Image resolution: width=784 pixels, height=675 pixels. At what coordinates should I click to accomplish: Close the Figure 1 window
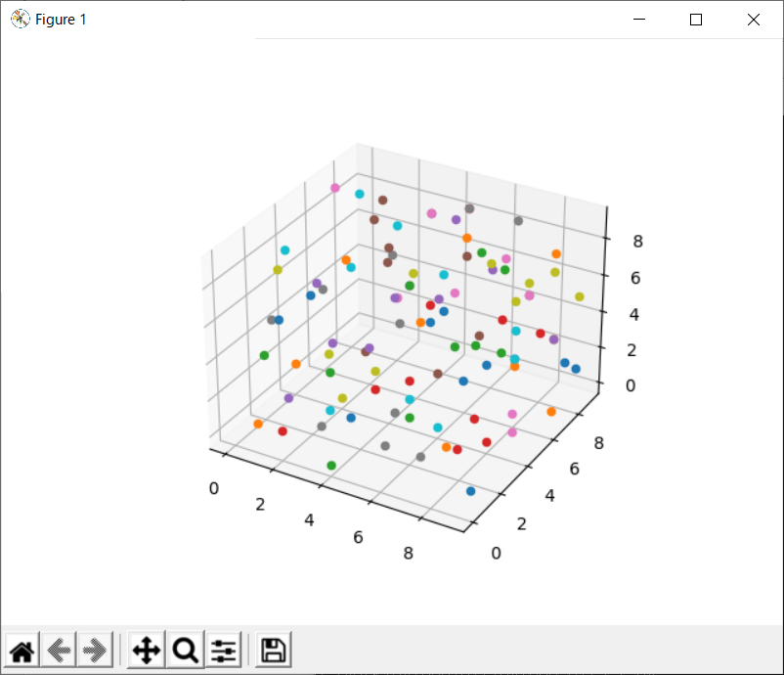(754, 19)
